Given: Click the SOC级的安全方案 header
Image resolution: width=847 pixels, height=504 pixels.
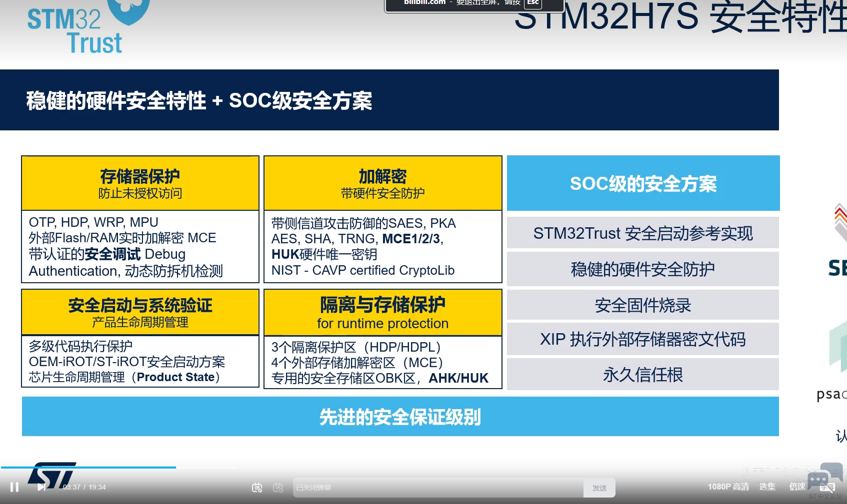Looking at the screenshot, I should pyautogui.click(x=643, y=183).
